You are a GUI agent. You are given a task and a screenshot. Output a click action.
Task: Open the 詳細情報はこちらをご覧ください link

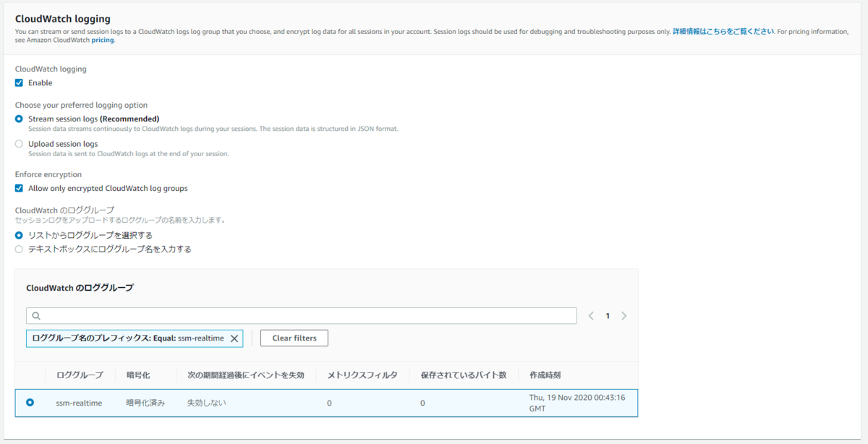coord(723,32)
